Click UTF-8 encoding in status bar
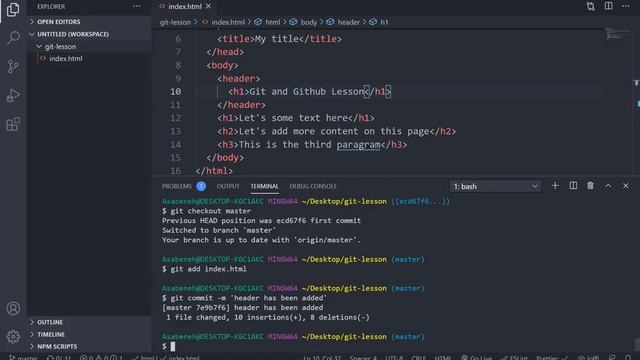This screenshot has height=360, width=640. coord(394,358)
